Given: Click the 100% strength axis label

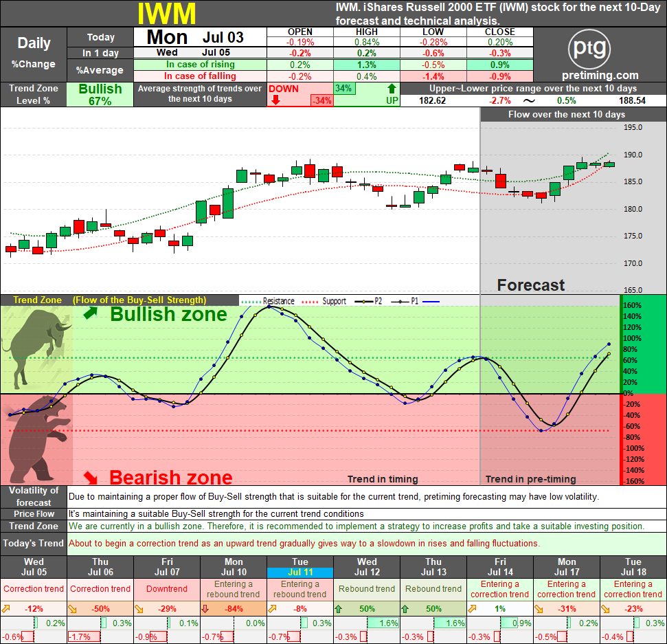Looking at the screenshot, I should [633, 338].
